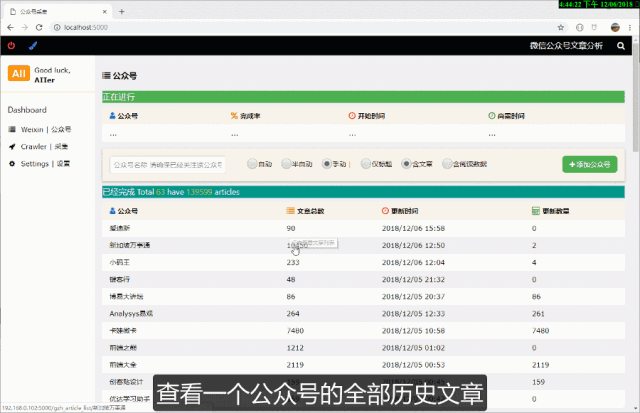Click the browser forward arrow

pyautogui.click(x=25, y=27)
